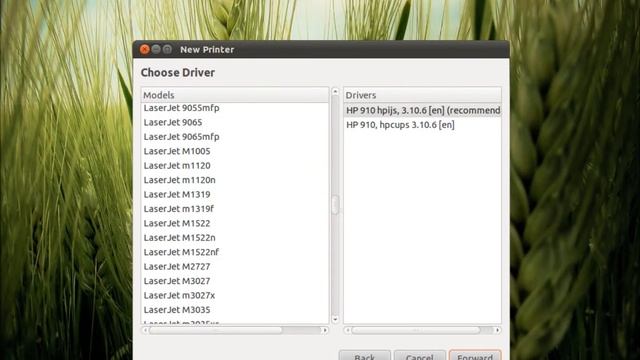Image resolution: width=640 pixels, height=360 pixels.
Task: Select the LaserJet M1522nf model
Action: click(235, 252)
